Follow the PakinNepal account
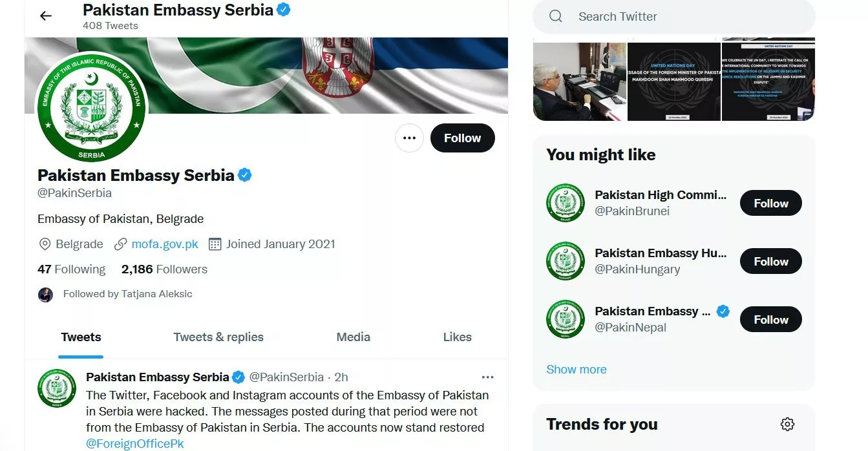 click(770, 320)
